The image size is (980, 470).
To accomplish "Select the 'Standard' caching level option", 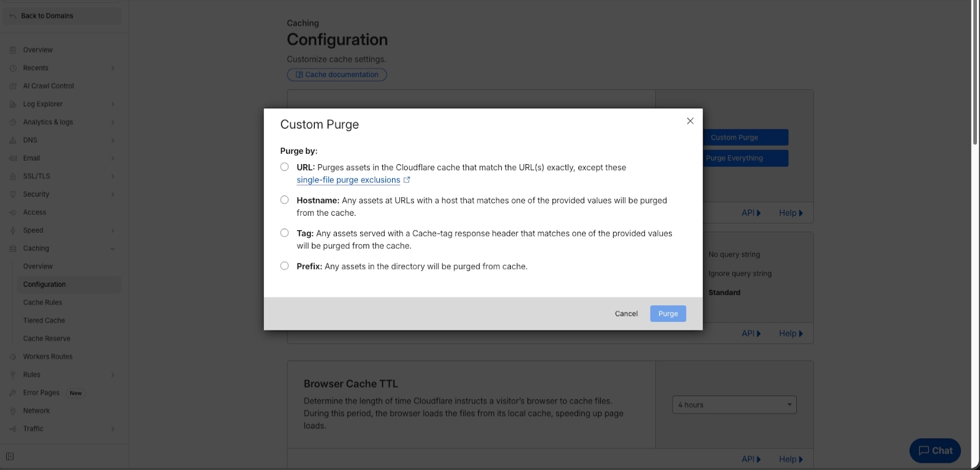I will (724, 293).
